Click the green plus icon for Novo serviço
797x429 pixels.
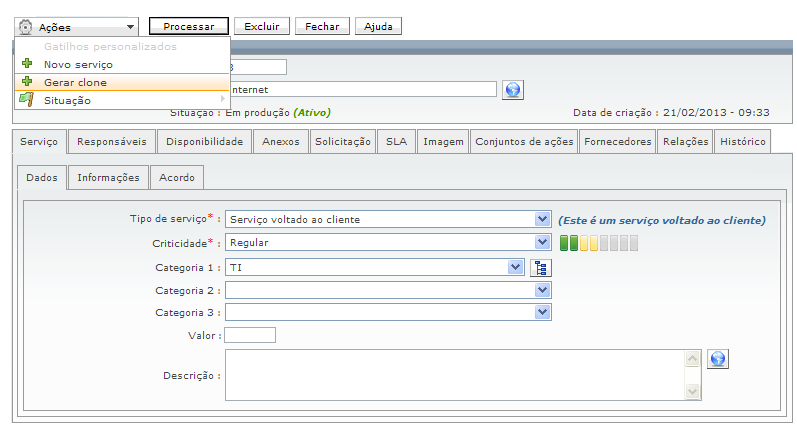click(28, 64)
